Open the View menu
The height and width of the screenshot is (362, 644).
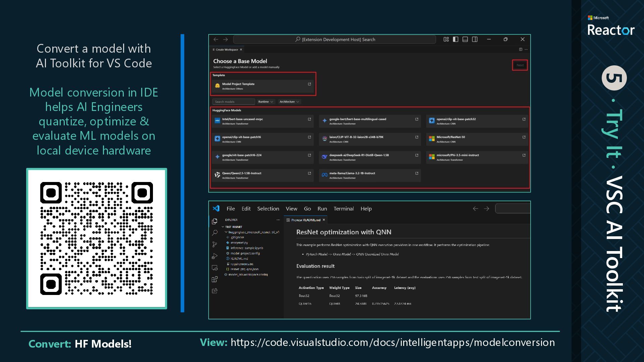click(x=291, y=208)
